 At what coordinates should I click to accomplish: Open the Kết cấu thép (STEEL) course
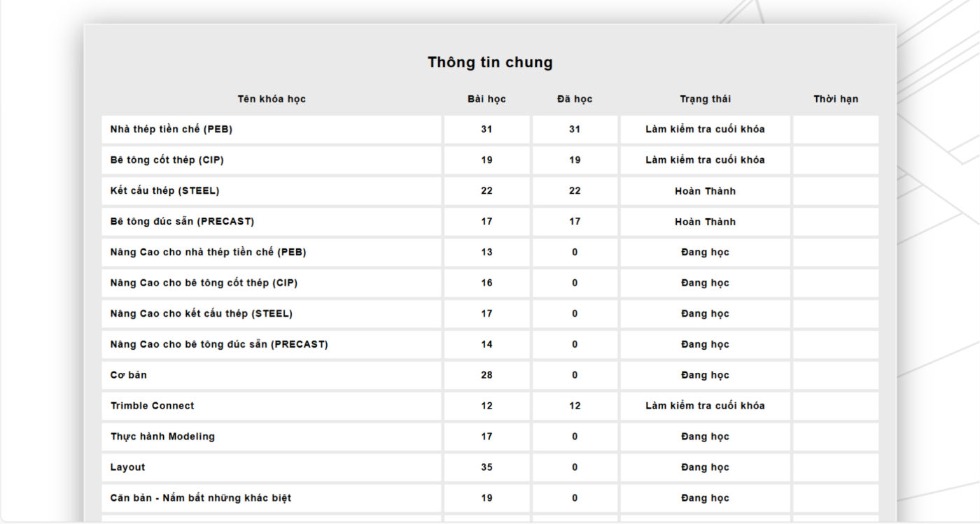pos(165,191)
